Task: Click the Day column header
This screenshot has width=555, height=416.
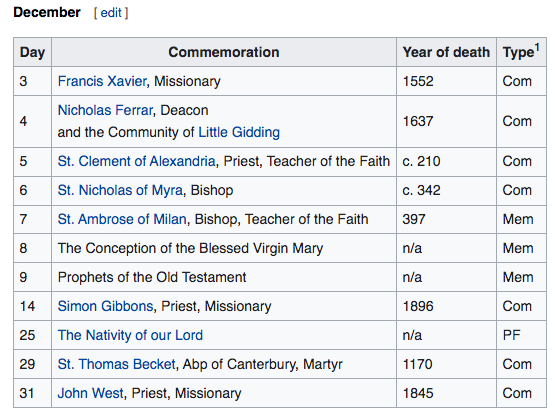Action: pos(33,52)
